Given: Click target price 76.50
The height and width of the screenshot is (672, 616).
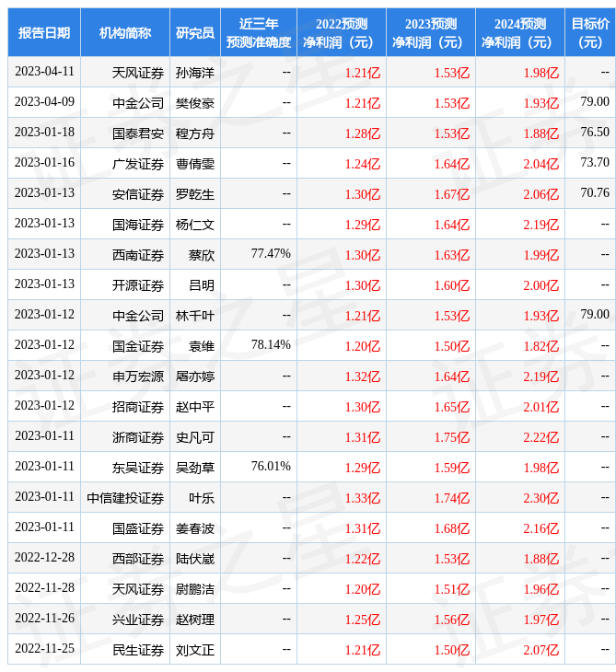Looking at the screenshot, I should [x=595, y=132].
